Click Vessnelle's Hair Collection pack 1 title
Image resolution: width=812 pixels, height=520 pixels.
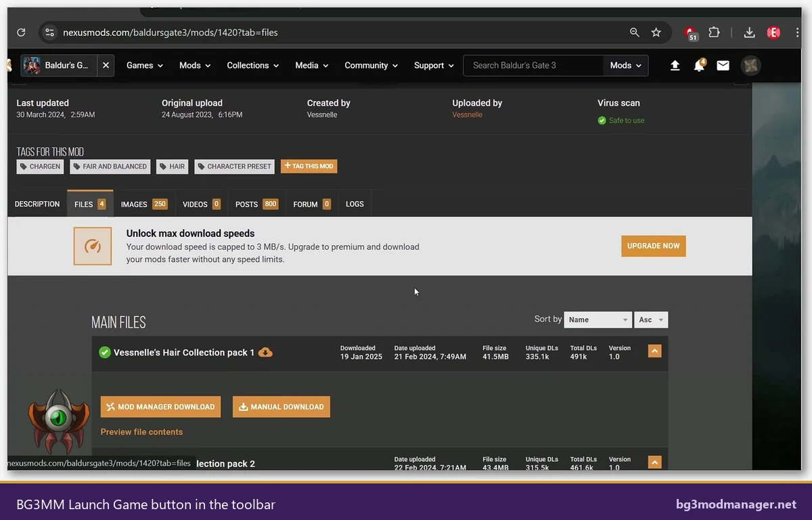184,352
